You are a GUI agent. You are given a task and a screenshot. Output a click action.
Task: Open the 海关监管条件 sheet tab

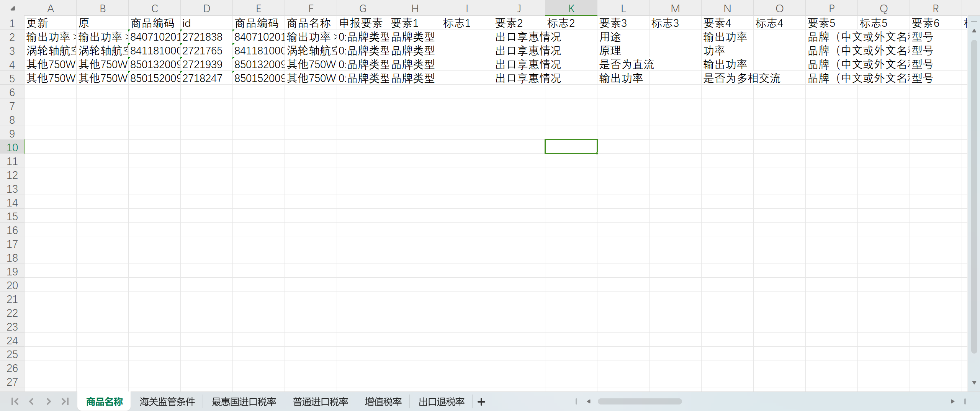(167, 402)
